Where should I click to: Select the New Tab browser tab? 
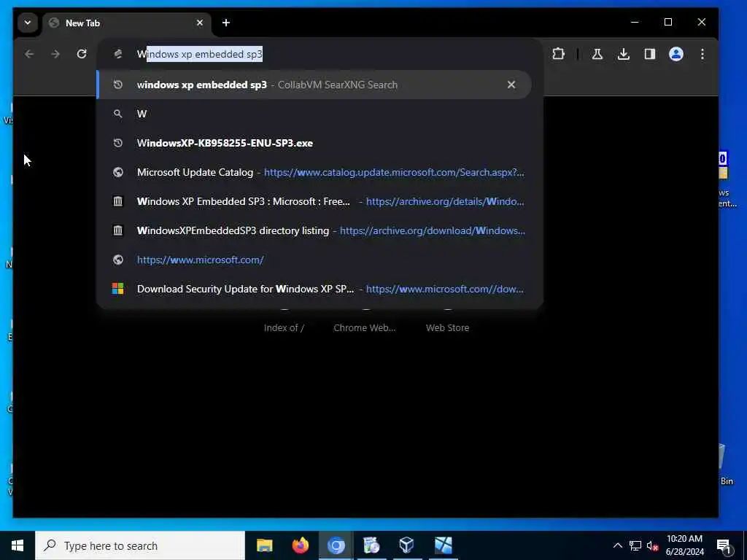(x=127, y=23)
